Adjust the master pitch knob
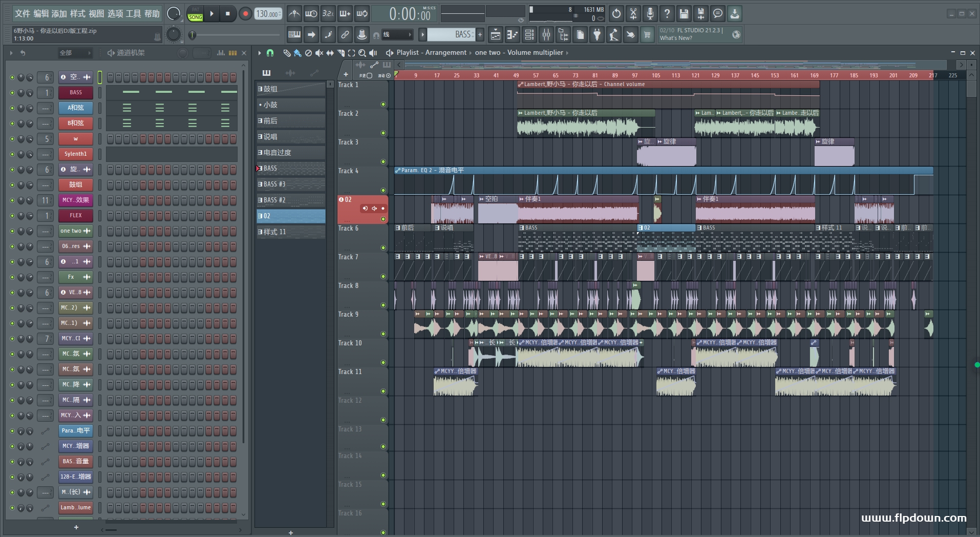 pyautogui.click(x=174, y=34)
